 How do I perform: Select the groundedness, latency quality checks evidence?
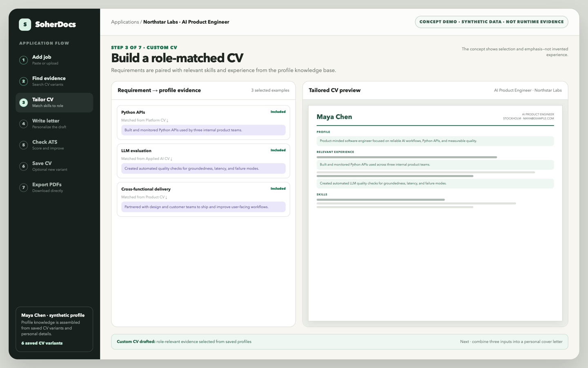[x=203, y=168]
